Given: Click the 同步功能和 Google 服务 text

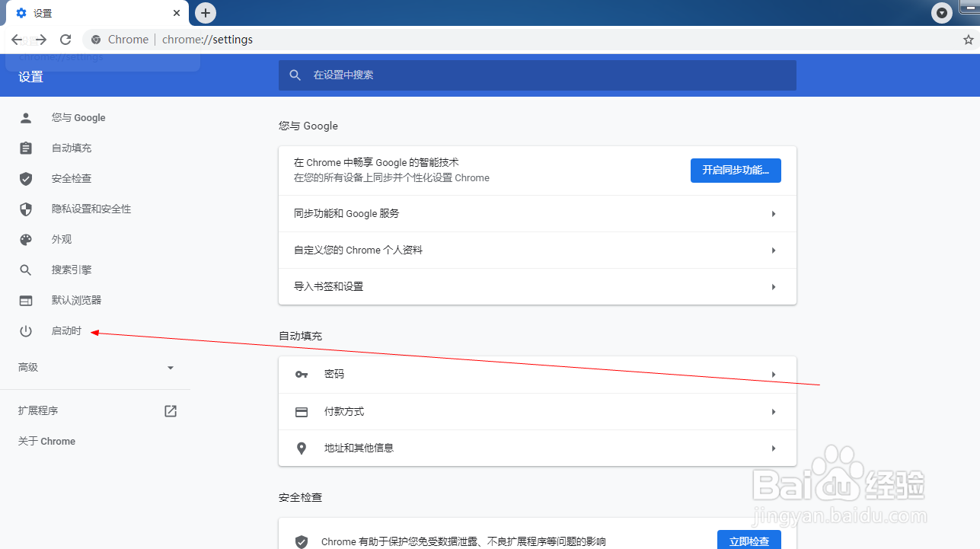Looking at the screenshot, I should click(x=346, y=214).
